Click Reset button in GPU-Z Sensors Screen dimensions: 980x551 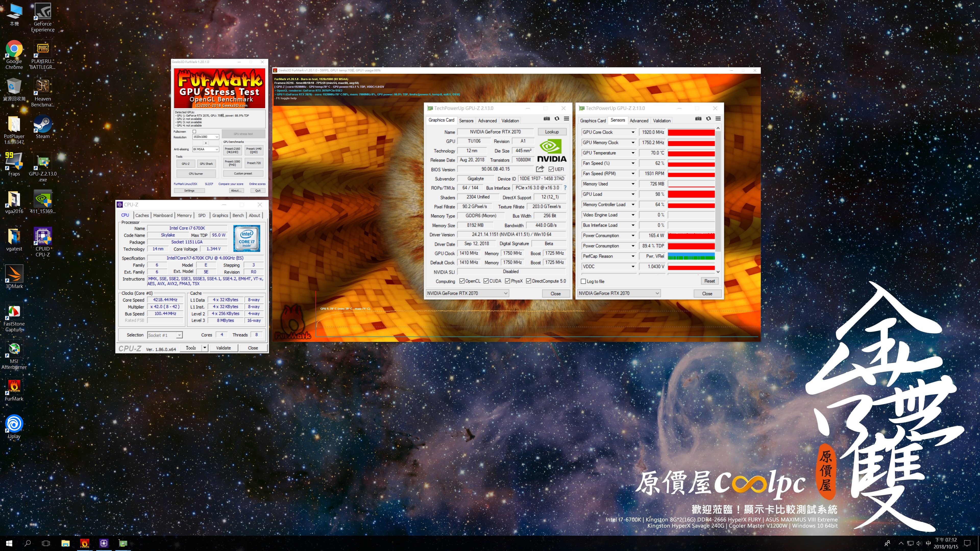click(x=709, y=281)
